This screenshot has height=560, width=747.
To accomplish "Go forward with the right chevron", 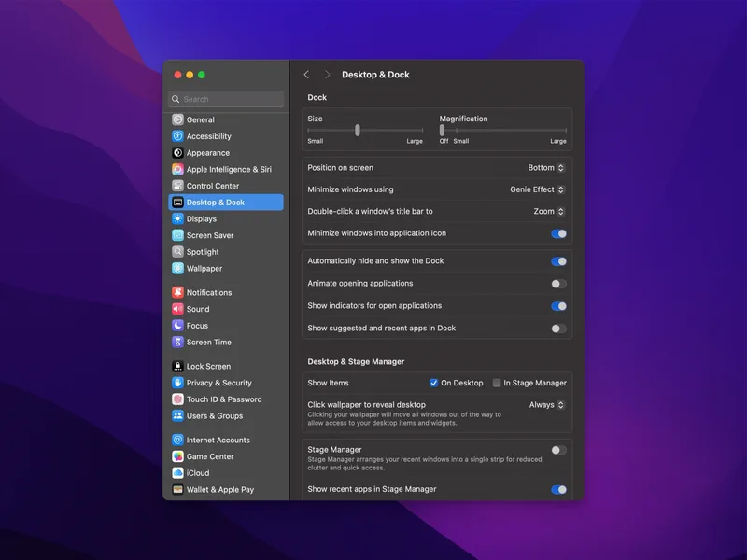I will coord(327,75).
